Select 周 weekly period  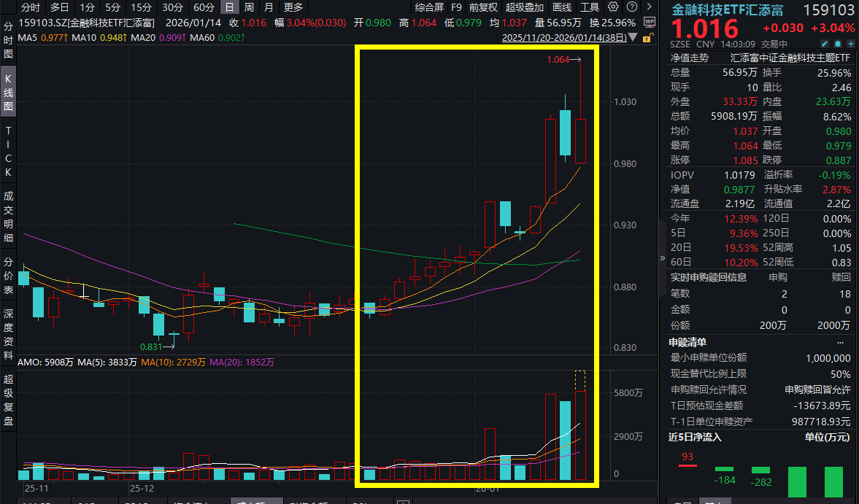(x=250, y=7)
